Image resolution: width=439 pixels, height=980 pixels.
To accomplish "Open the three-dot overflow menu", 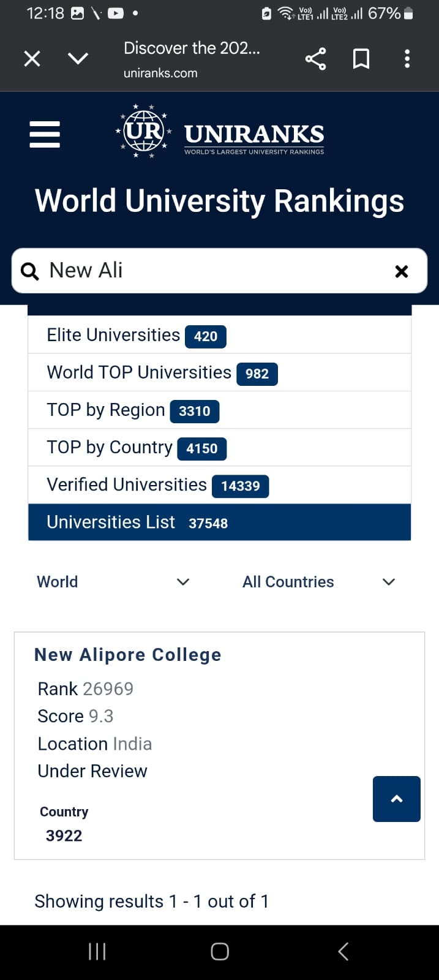I will (x=407, y=59).
